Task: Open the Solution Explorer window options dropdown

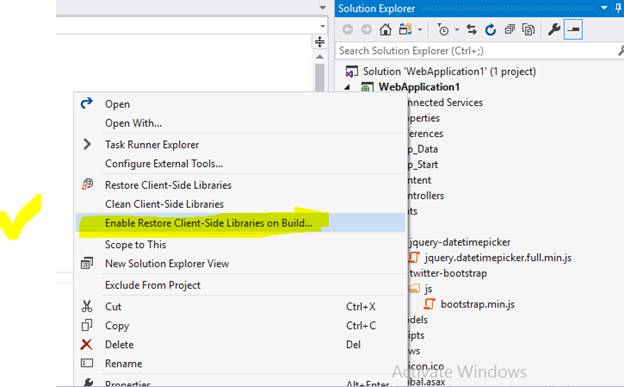Action: (x=604, y=8)
